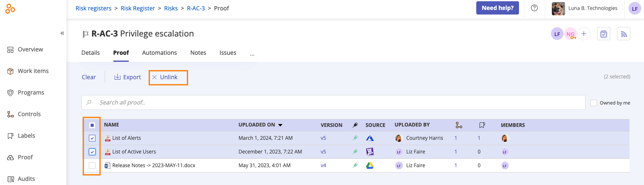This screenshot has height=185, width=644.
Task: Click the Unlink button
Action: click(165, 77)
